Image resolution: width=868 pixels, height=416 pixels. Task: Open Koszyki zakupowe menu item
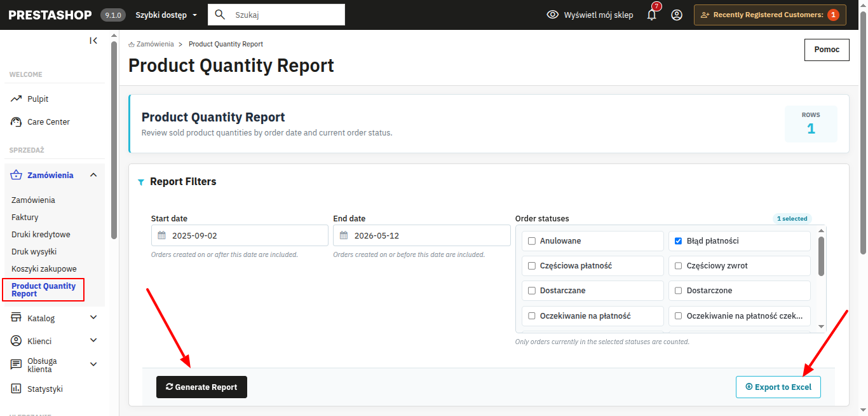(44, 268)
